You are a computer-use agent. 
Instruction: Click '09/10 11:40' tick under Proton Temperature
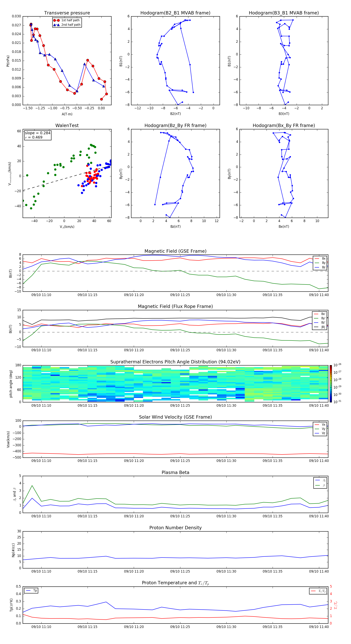pos(319,627)
